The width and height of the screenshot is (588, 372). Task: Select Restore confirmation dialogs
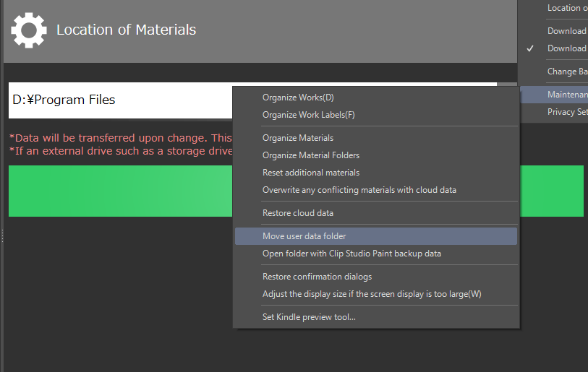click(317, 277)
